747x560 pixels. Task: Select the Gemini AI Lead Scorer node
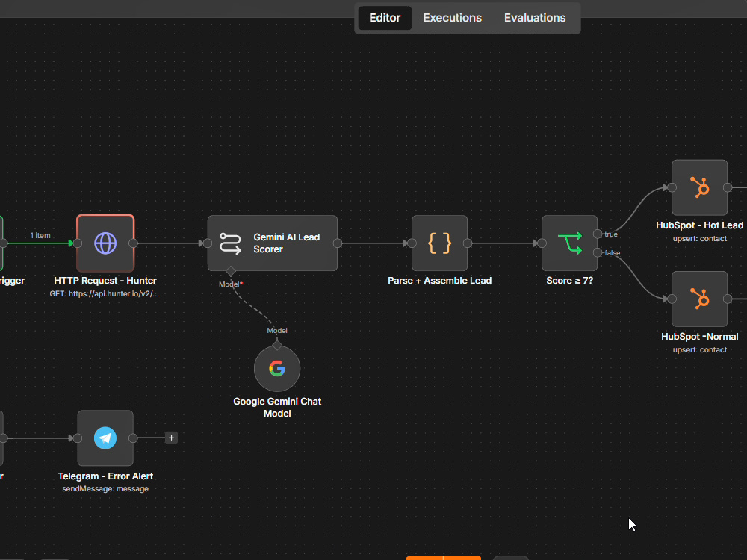(x=273, y=243)
